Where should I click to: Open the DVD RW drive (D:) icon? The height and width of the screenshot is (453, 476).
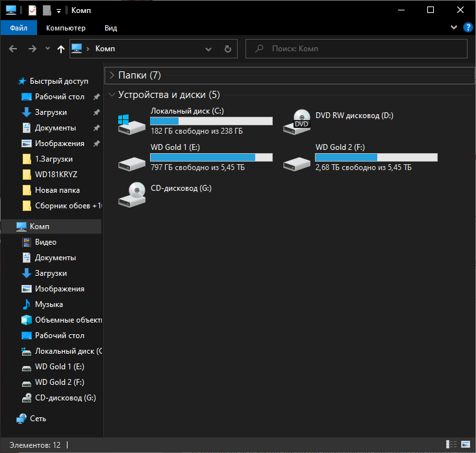click(297, 122)
